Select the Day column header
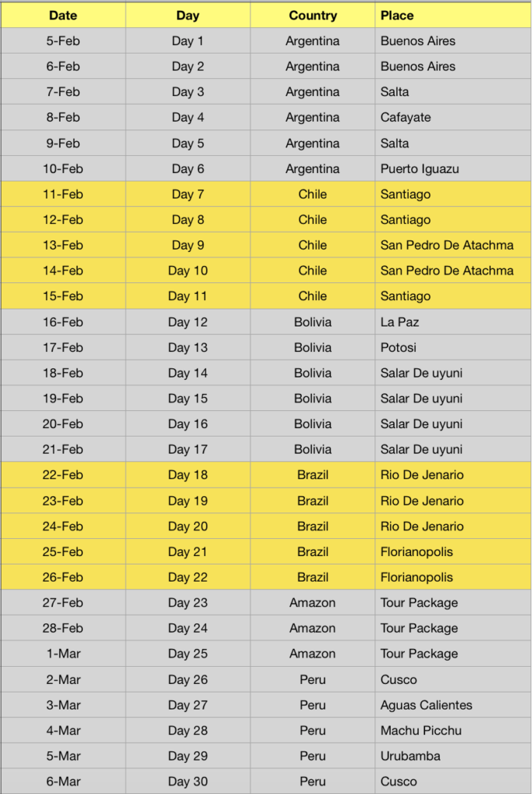The height and width of the screenshot is (794, 532). coord(188,16)
